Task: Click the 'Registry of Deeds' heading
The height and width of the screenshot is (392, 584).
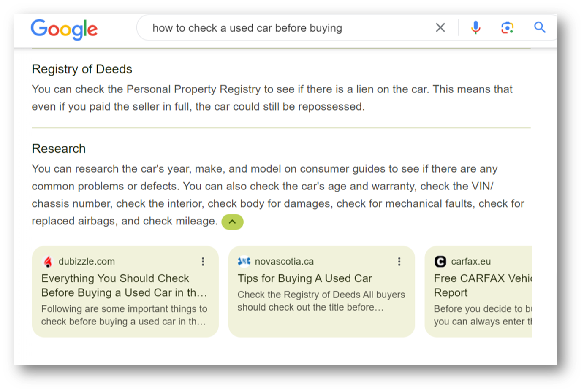Action: click(82, 69)
